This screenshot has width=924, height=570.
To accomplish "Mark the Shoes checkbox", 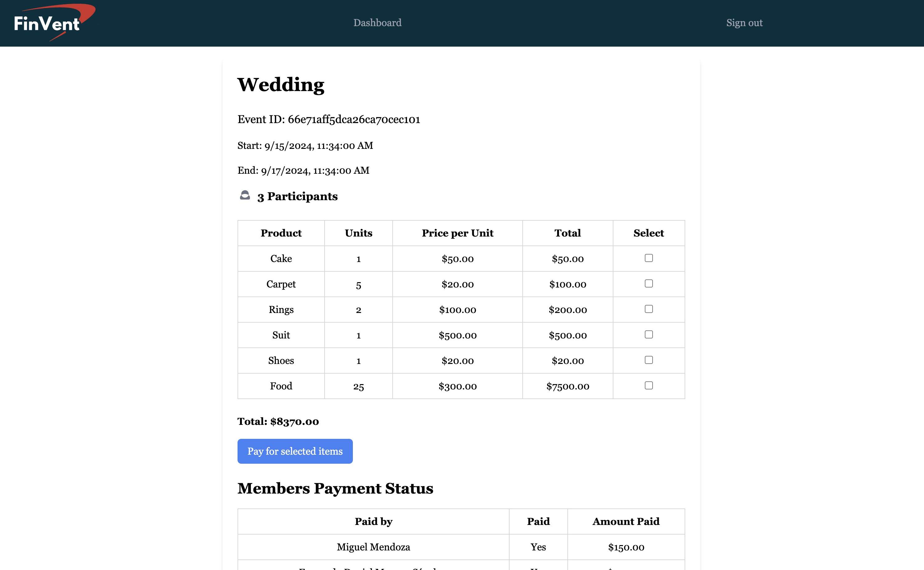I will pyautogui.click(x=649, y=360).
